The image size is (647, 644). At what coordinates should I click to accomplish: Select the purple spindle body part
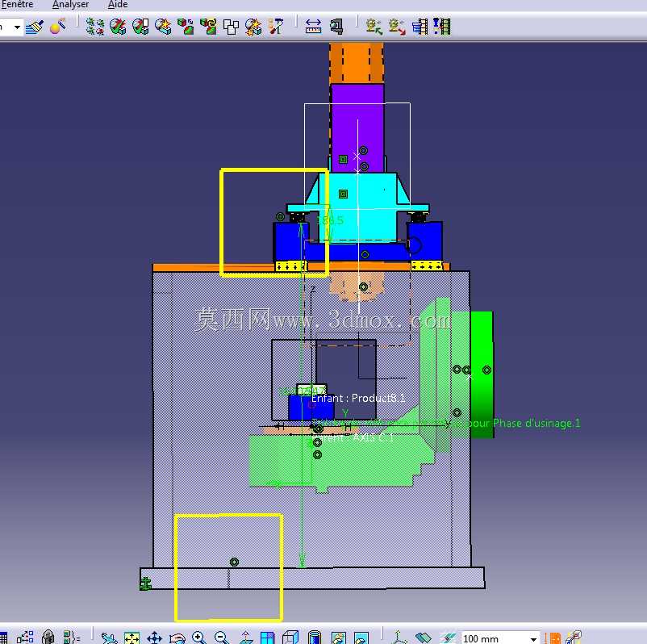[x=357, y=128]
